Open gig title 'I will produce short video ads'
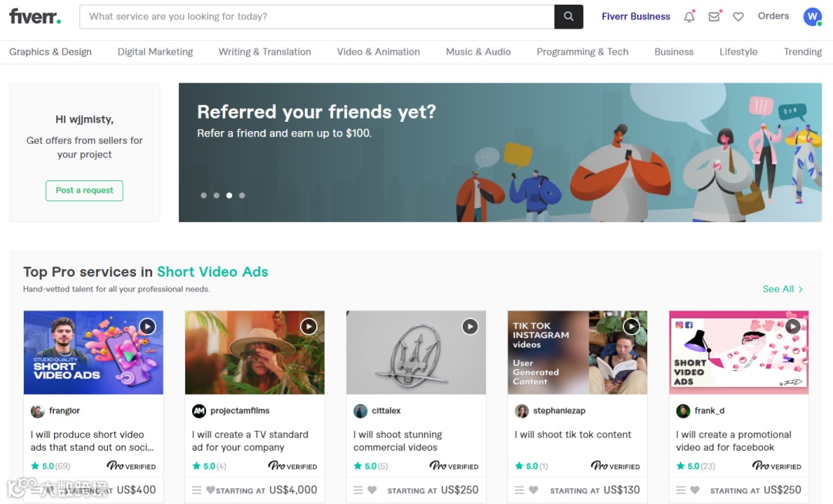The height and width of the screenshot is (504, 833). 92,441
